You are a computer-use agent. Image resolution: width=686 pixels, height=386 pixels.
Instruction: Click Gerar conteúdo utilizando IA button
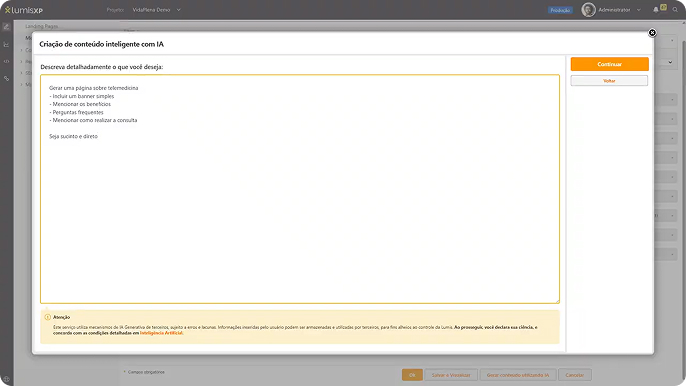(x=518, y=375)
